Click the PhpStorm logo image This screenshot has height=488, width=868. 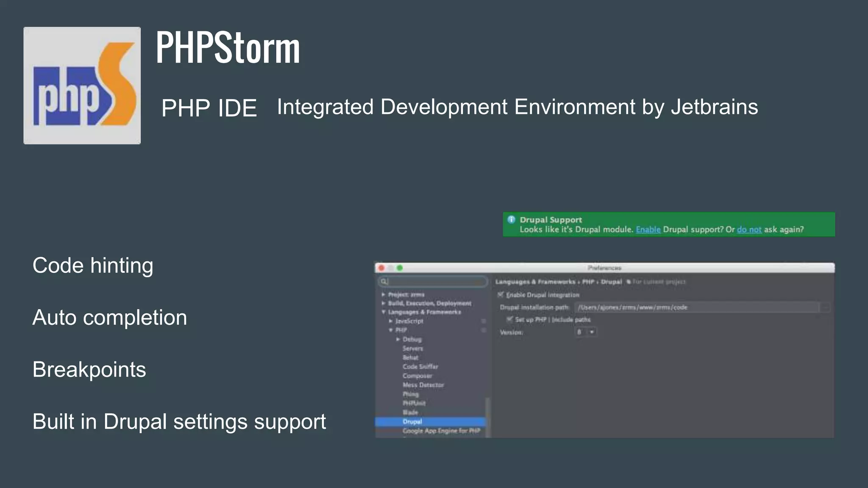[x=82, y=86]
